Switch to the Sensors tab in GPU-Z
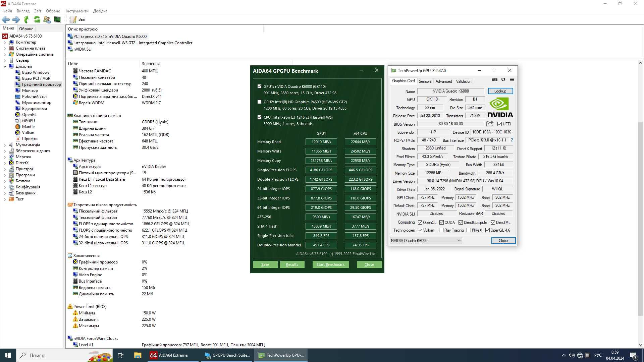 (425, 81)
